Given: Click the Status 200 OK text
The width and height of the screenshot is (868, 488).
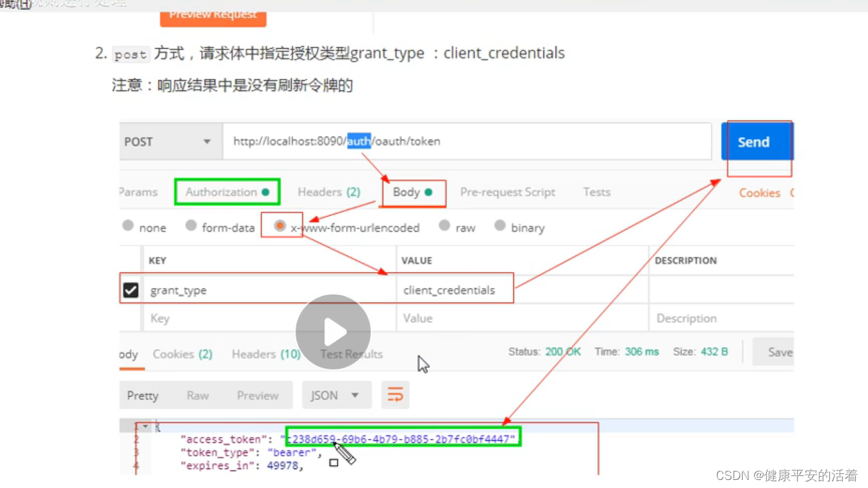Looking at the screenshot, I should pos(545,351).
